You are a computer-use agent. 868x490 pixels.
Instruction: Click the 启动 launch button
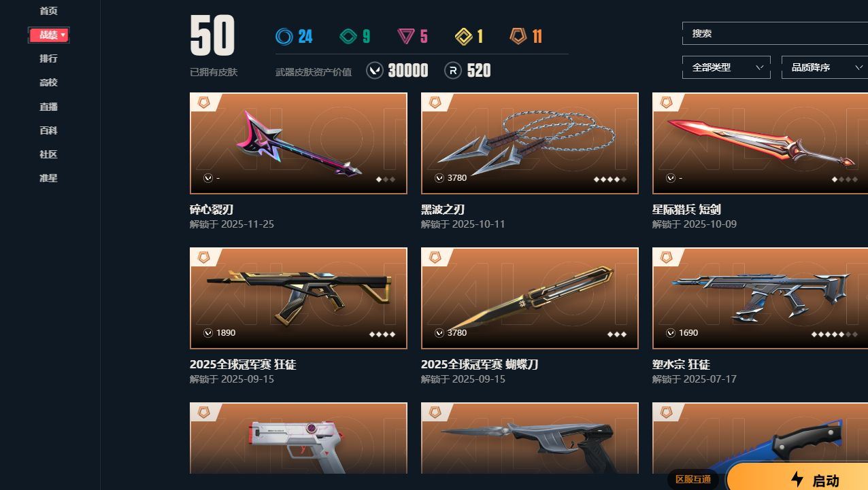[797, 478]
